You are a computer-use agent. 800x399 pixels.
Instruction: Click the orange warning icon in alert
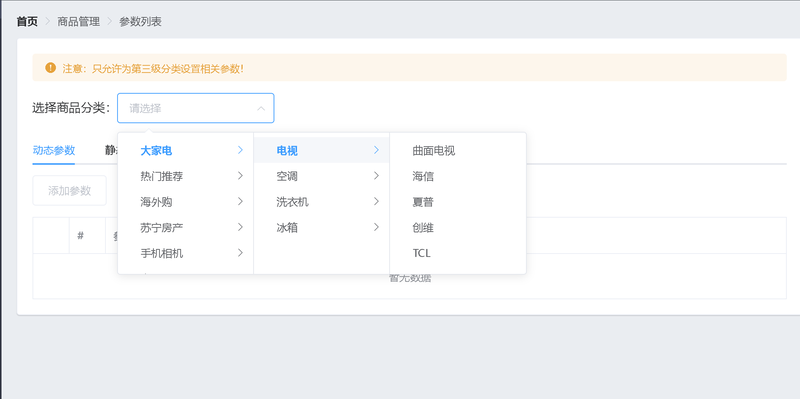[50, 67]
